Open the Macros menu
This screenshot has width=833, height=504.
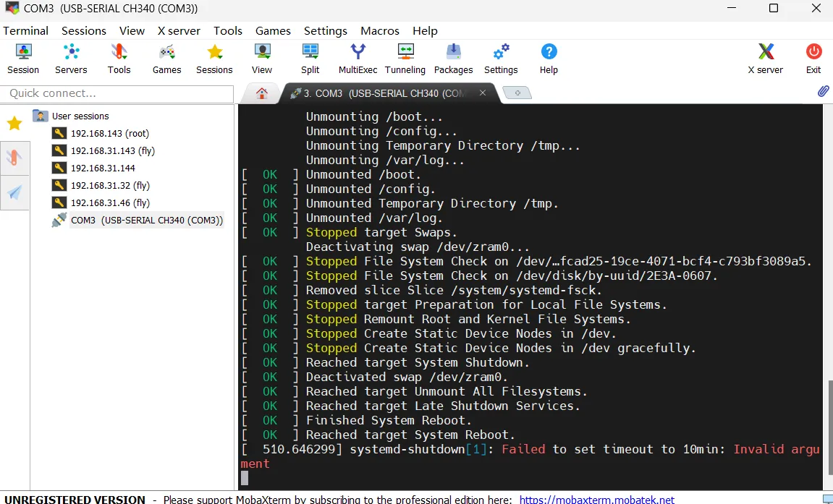[x=380, y=30]
